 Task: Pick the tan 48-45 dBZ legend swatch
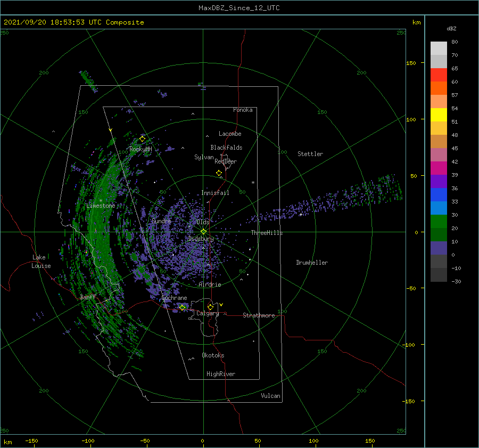[x=439, y=141]
